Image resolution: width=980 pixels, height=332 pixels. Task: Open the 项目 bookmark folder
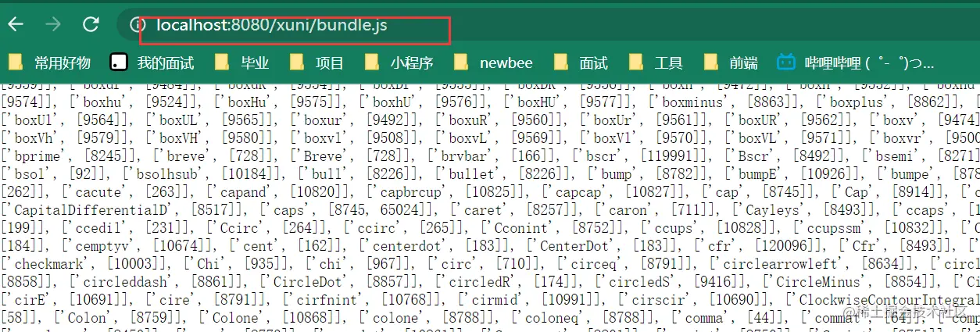317,62
